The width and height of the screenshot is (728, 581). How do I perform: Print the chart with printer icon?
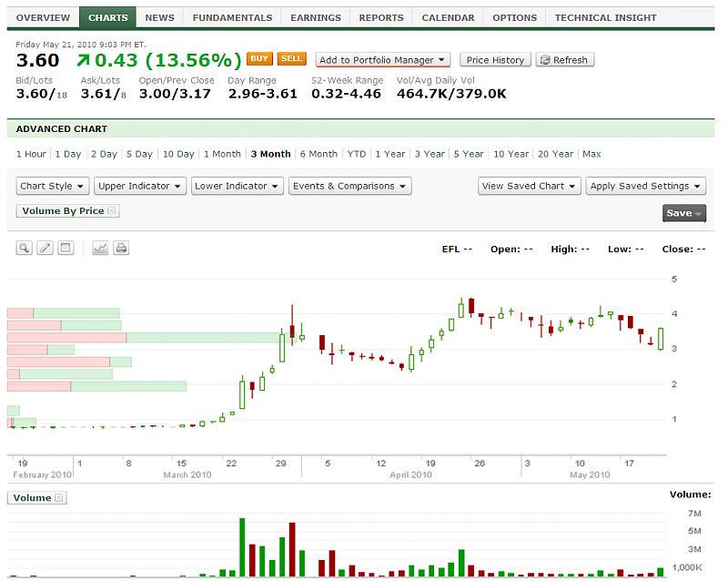pyautogui.click(x=121, y=248)
